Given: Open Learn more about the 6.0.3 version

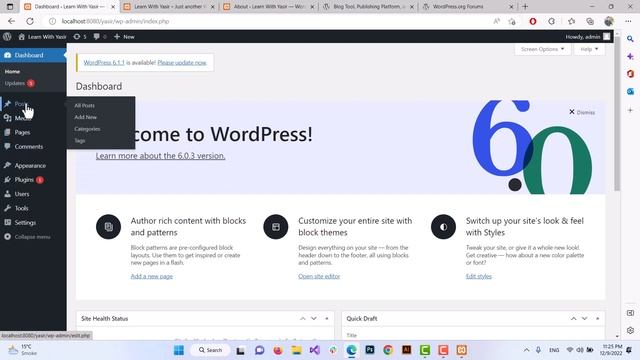Looking at the screenshot, I should click(160, 156).
